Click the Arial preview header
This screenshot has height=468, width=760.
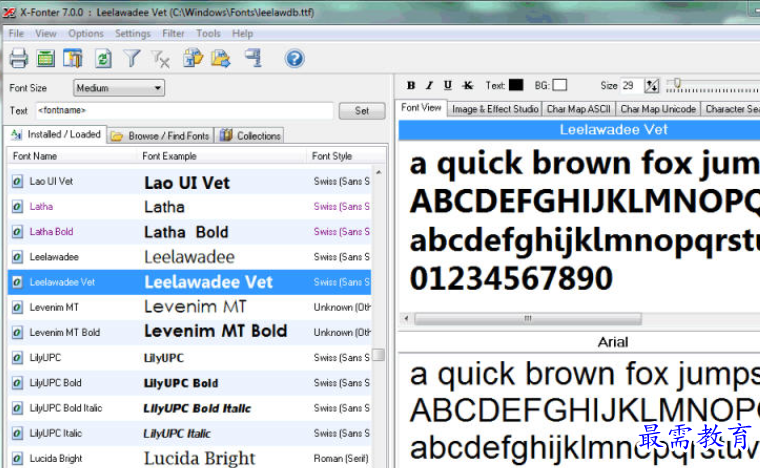point(579,342)
